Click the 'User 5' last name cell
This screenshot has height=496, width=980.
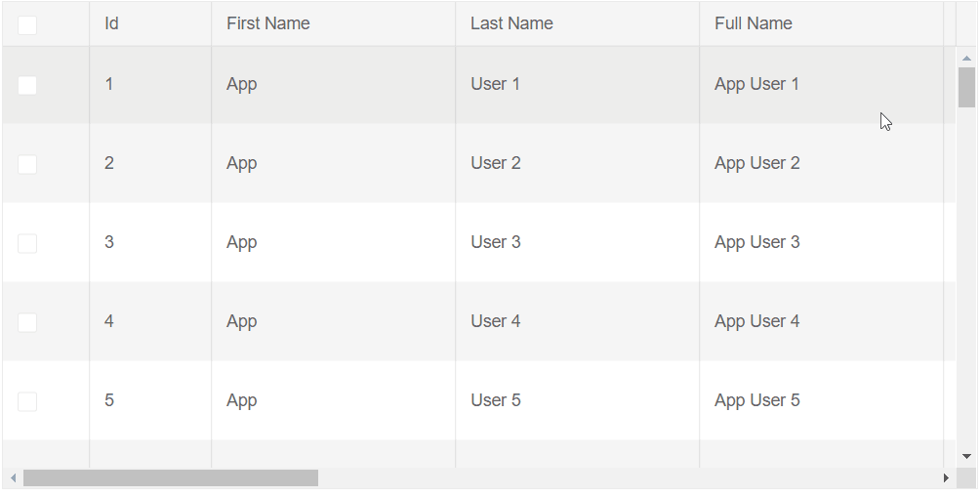(x=496, y=400)
